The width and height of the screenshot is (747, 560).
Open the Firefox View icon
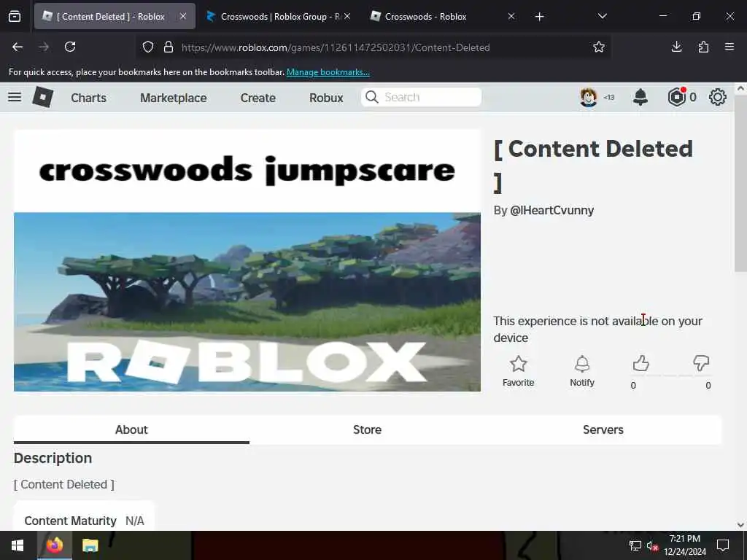click(x=15, y=17)
